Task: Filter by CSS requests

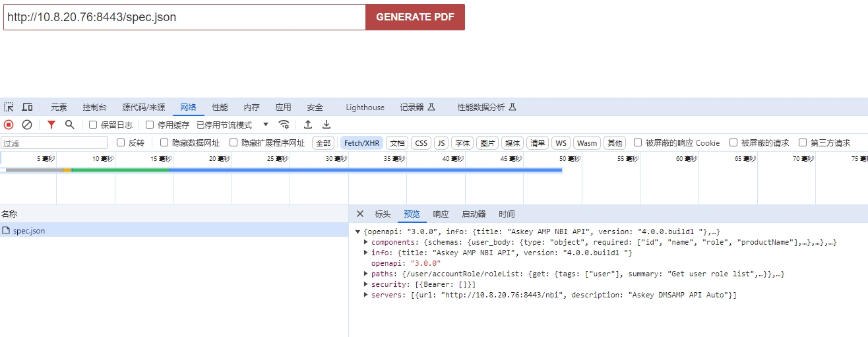Action: tap(421, 142)
